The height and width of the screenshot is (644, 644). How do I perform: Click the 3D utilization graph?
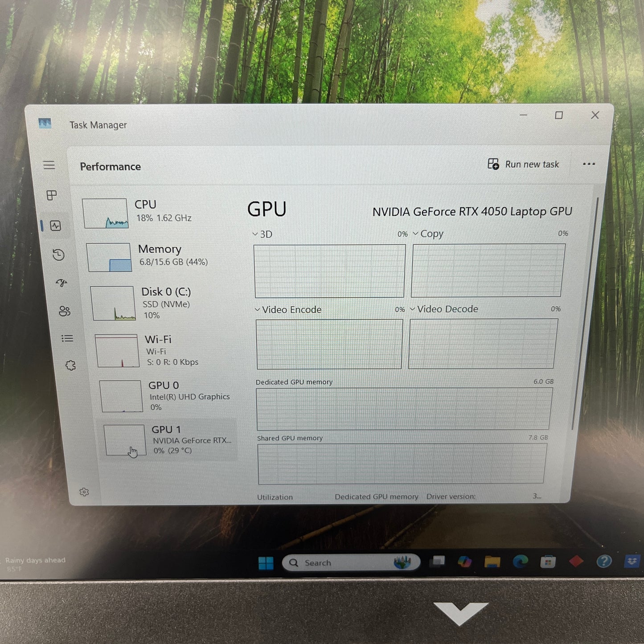coord(330,271)
